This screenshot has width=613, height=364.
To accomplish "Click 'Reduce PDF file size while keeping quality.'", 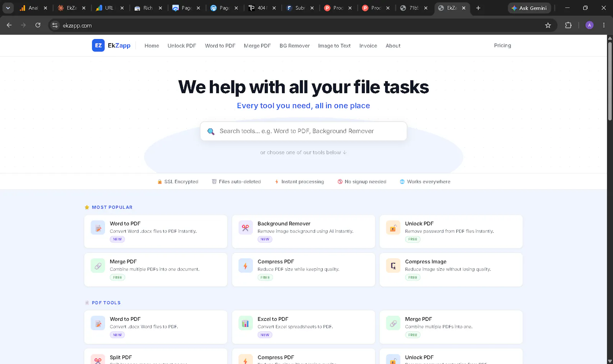I will [x=298, y=269].
